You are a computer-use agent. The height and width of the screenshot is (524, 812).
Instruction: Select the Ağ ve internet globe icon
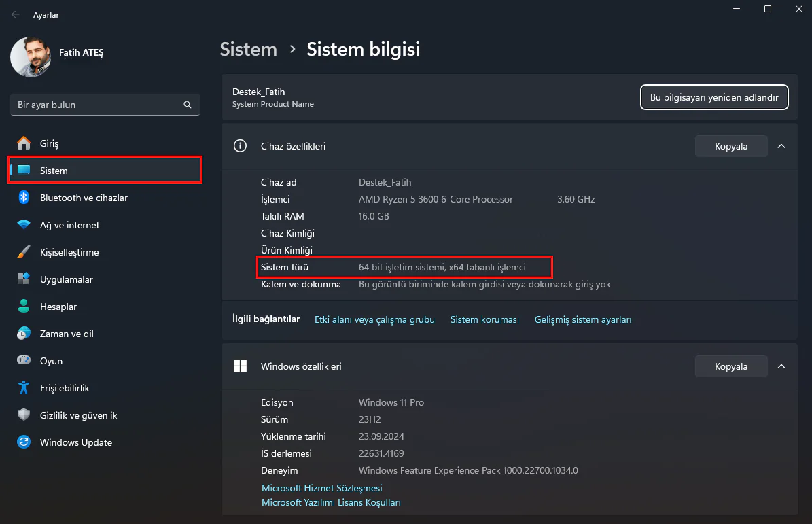point(23,225)
